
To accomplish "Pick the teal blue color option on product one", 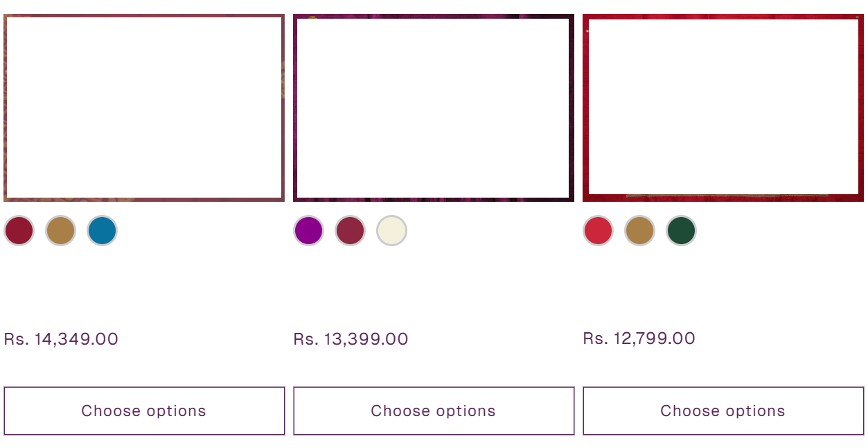I will tap(102, 230).
